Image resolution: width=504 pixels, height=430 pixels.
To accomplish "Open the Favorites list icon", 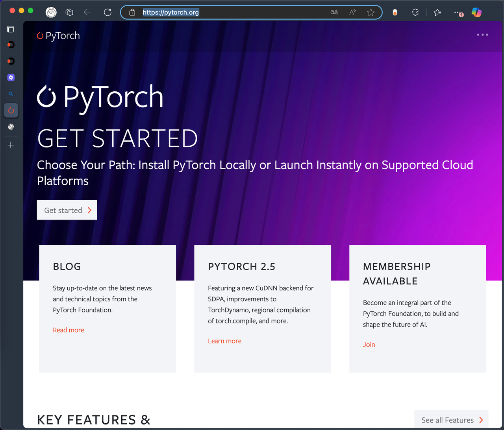I will pyautogui.click(x=437, y=13).
